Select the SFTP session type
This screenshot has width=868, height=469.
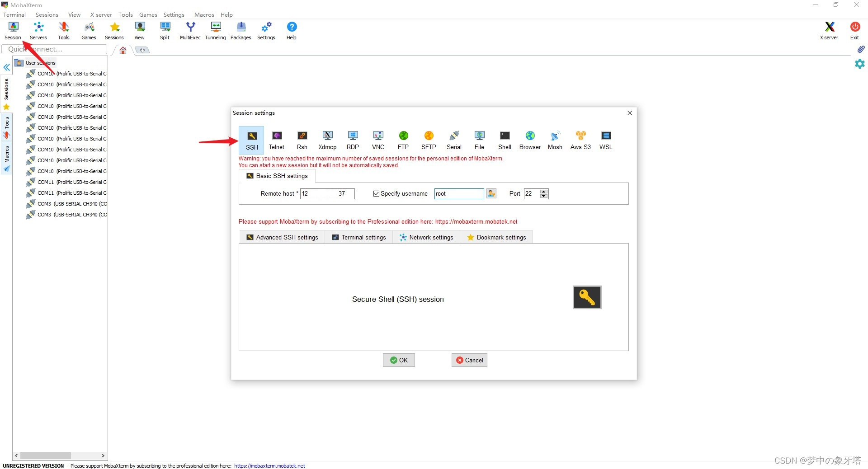point(429,141)
